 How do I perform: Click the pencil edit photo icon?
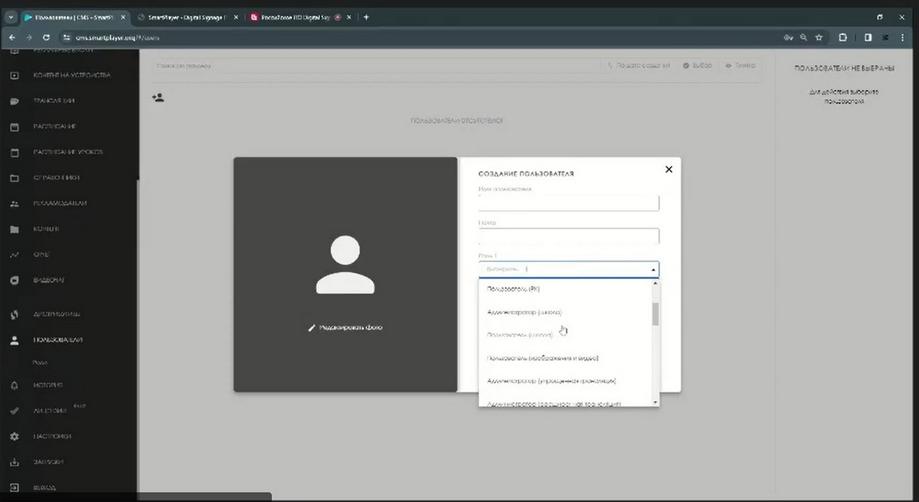[312, 328]
